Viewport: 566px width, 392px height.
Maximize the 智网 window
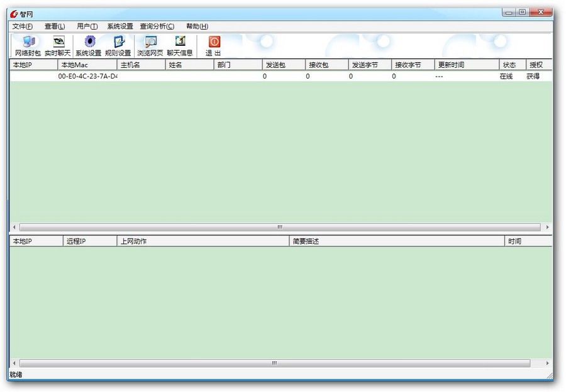[523, 13]
